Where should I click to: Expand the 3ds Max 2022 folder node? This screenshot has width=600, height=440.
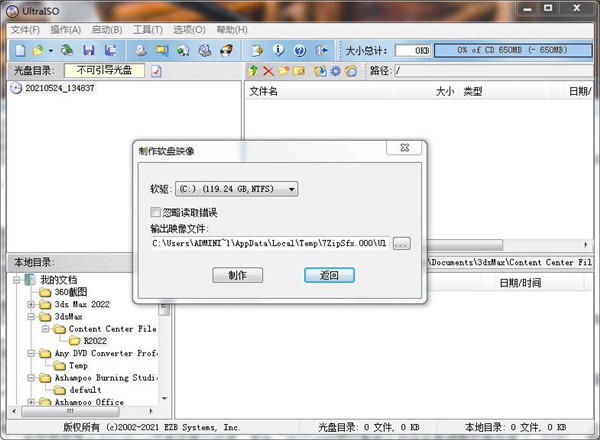(x=31, y=305)
